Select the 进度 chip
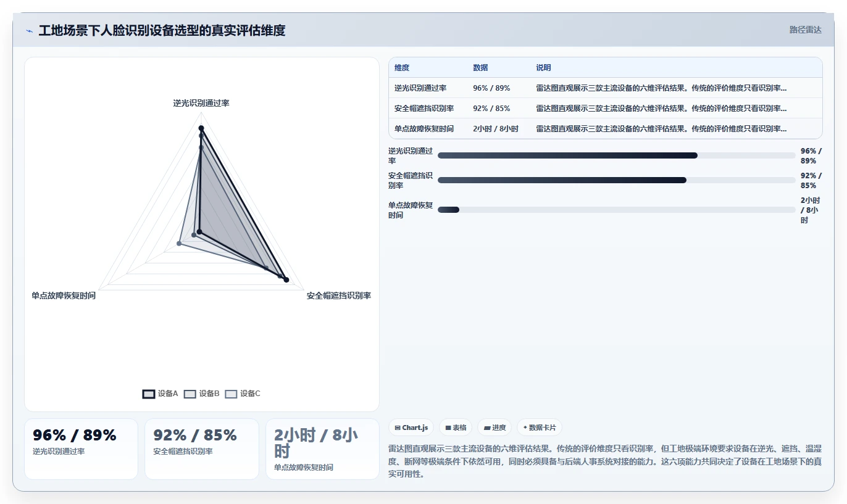This screenshot has height=504, width=847. (494, 428)
